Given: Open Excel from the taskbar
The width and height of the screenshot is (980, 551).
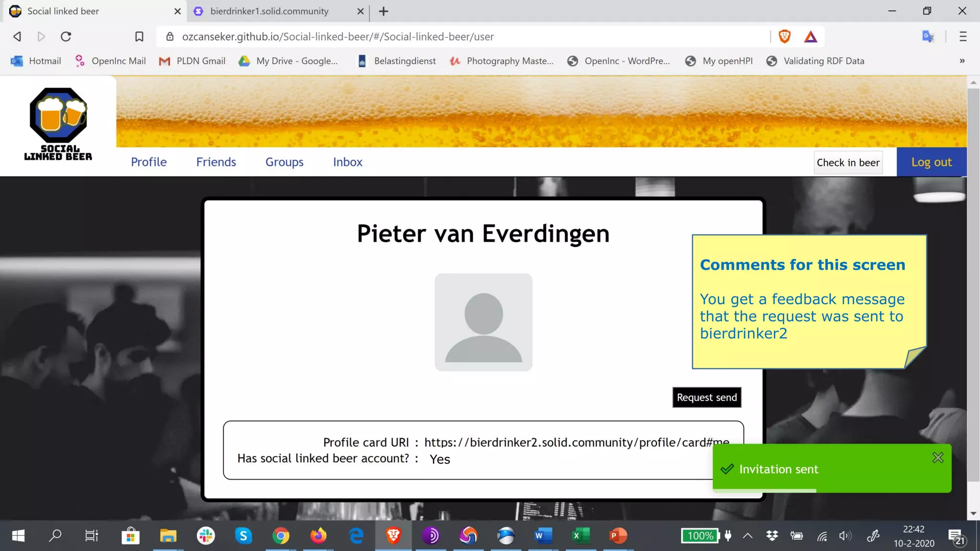Looking at the screenshot, I should click(x=580, y=536).
